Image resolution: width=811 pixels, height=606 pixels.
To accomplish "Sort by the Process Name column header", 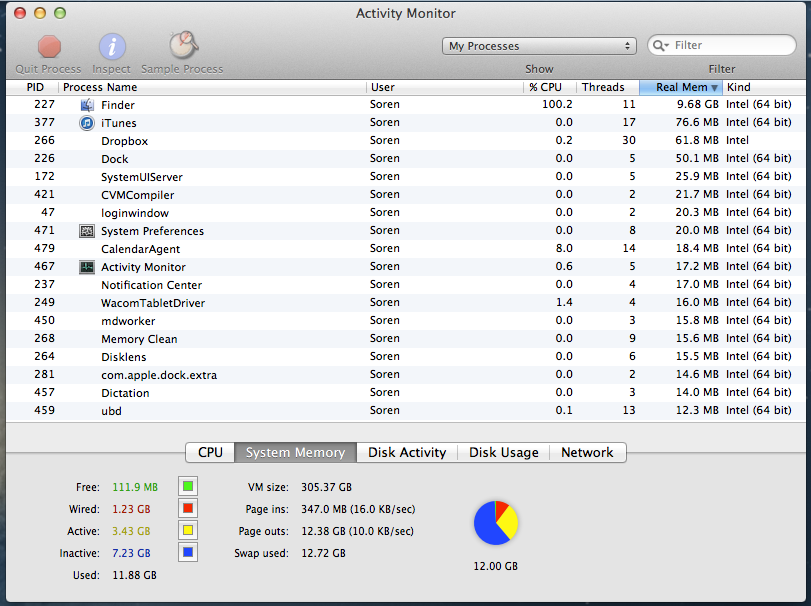I will click(x=212, y=87).
